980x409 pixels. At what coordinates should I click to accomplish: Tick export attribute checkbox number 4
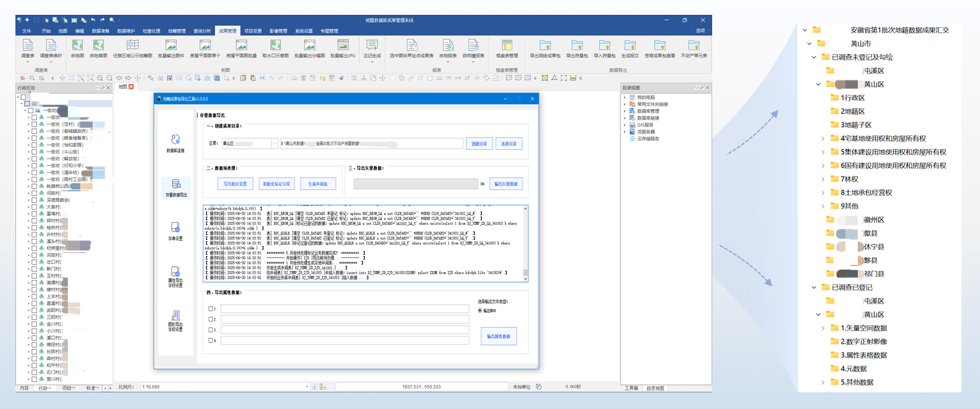coord(211,341)
